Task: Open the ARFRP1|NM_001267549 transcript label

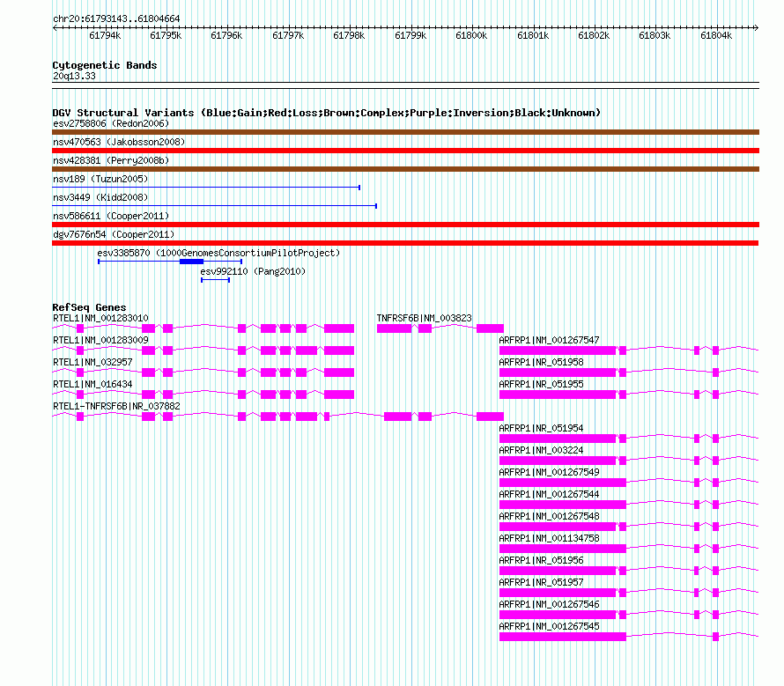Action: [549, 472]
